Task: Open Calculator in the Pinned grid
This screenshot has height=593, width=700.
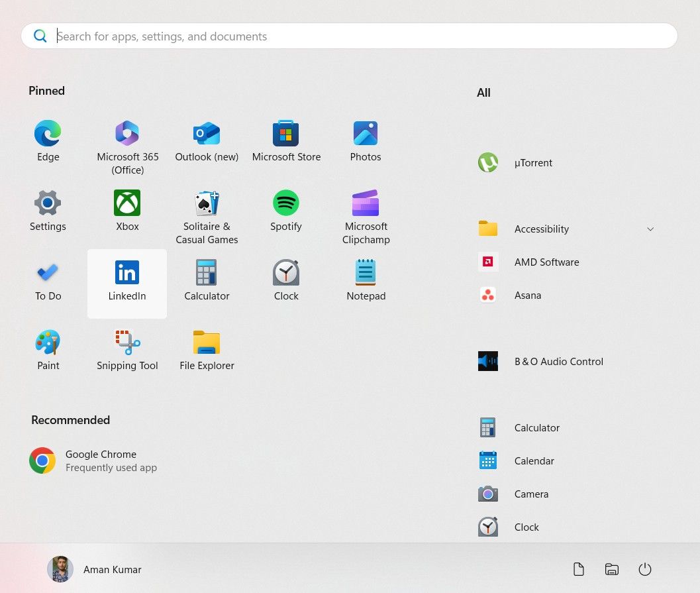Action: point(207,281)
